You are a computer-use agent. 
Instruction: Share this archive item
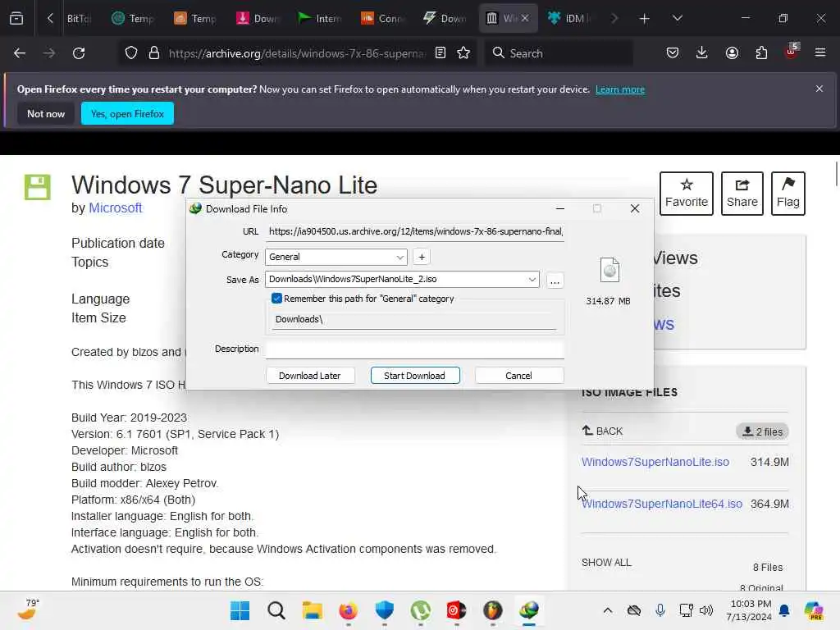pyautogui.click(x=742, y=194)
